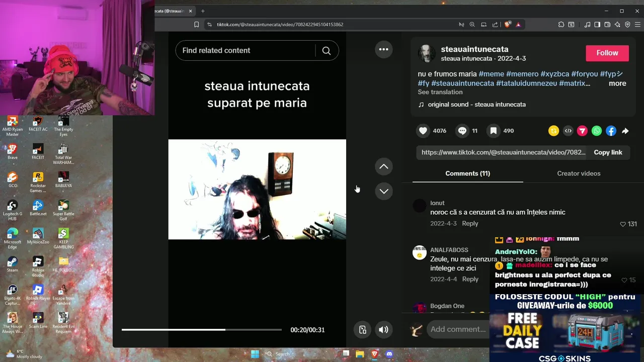Toggle the browser sidebar panel icon
The image size is (644, 362).
click(x=597, y=24)
